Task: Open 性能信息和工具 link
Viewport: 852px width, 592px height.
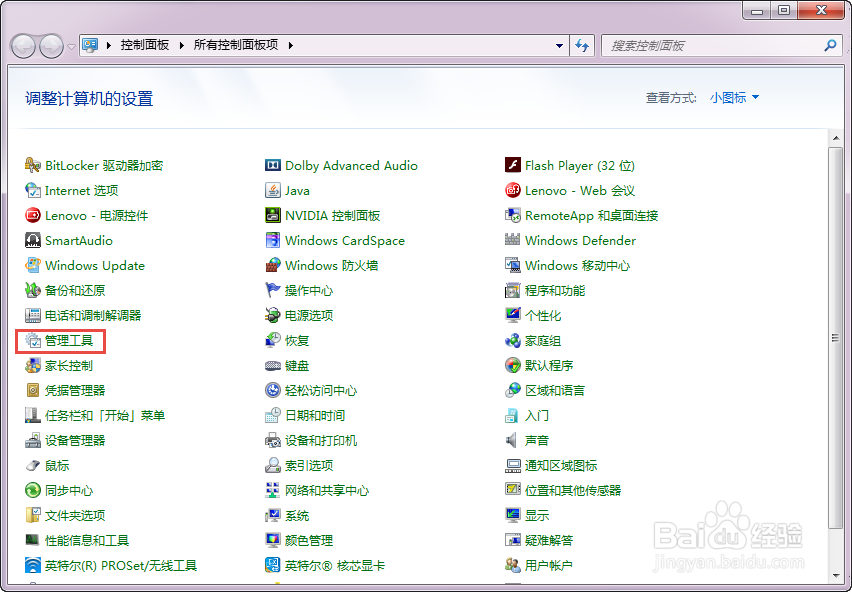Action: [87, 540]
